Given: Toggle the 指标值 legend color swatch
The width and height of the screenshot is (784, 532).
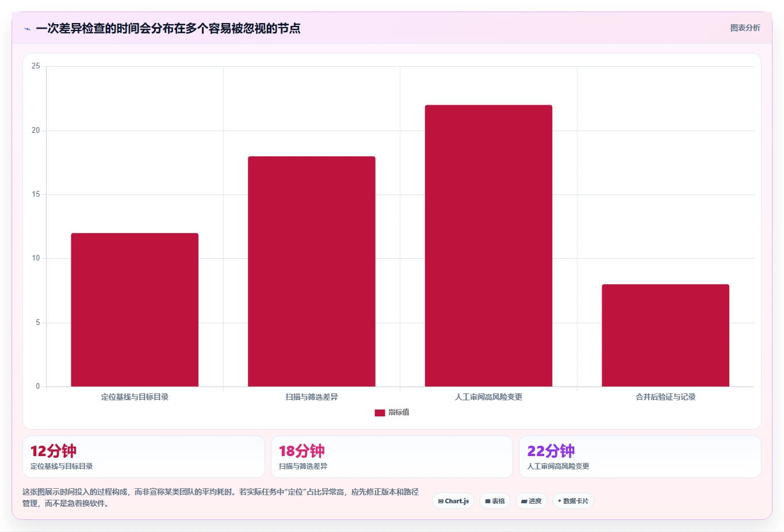Looking at the screenshot, I should click(380, 413).
